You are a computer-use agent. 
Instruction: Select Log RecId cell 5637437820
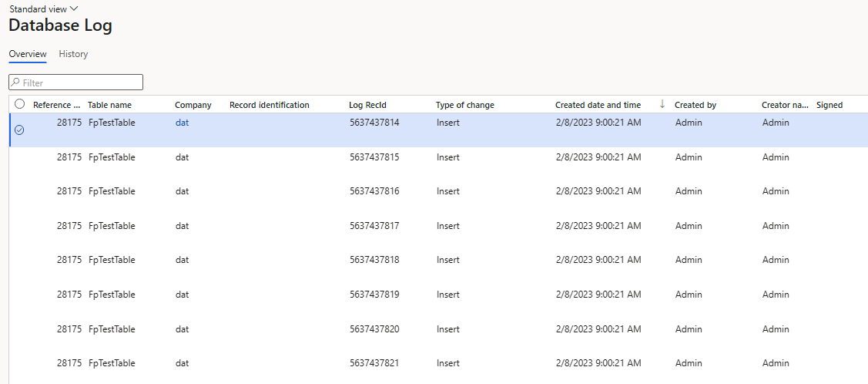374,329
